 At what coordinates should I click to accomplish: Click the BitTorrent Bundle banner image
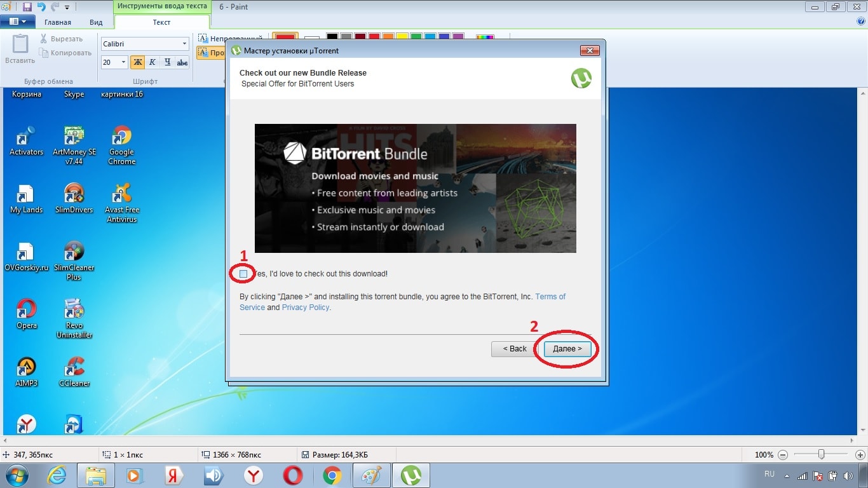pos(416,188)
